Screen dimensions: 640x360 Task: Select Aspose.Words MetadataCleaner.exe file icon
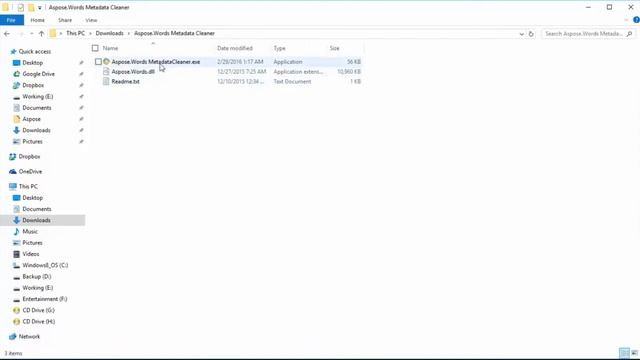pos(107,62)
